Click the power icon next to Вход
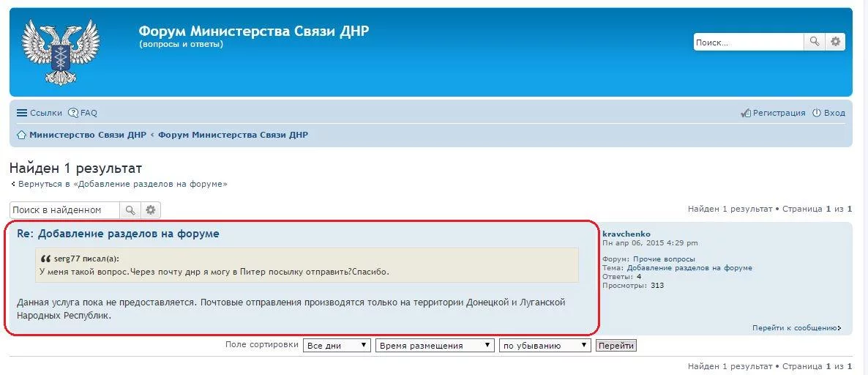This screenshot has width=868, height=375. tap(817, 113)
